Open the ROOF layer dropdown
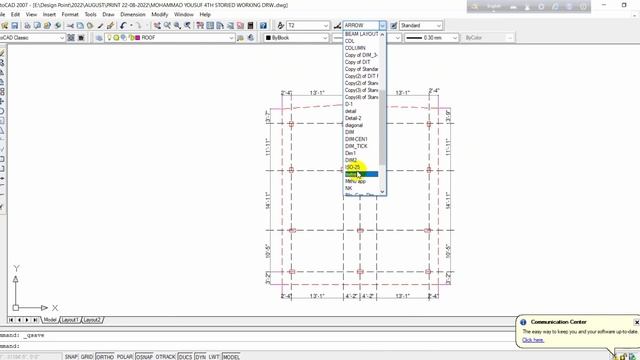 [231, 38]
